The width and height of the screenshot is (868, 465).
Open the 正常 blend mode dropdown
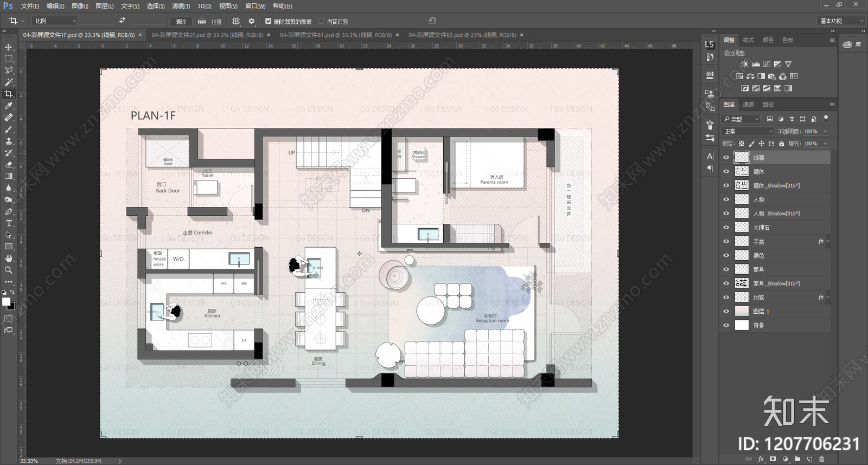point(748,131)
